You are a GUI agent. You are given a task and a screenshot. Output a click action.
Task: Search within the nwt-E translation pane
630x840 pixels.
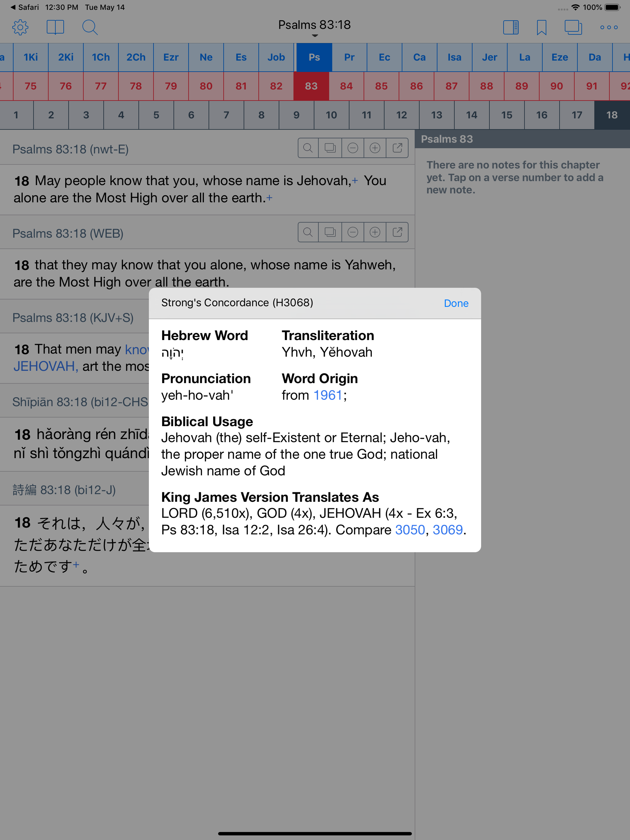click(x=308, y=148)
